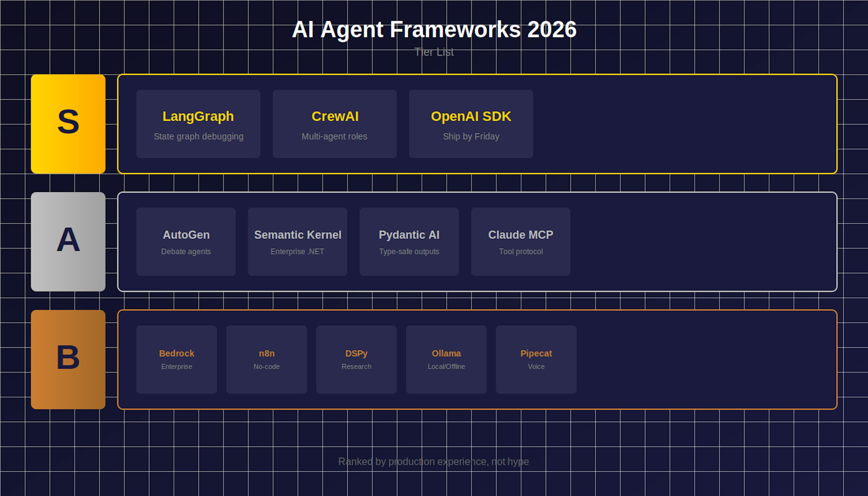Click the AI Agent Frameworks 2026 title

(434, 30)
